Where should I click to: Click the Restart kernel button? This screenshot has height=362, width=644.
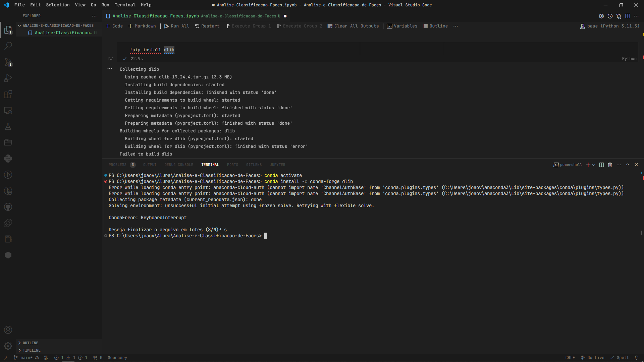207,25
